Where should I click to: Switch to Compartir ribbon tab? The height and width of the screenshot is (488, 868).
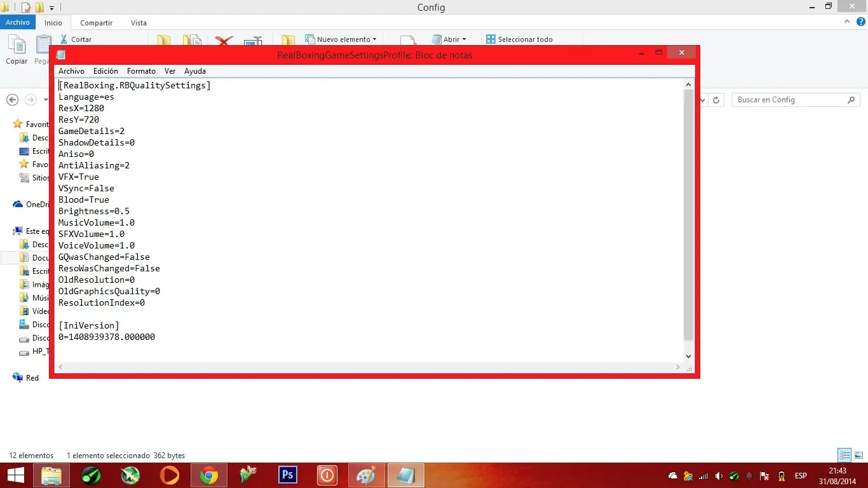pos(96,23)
